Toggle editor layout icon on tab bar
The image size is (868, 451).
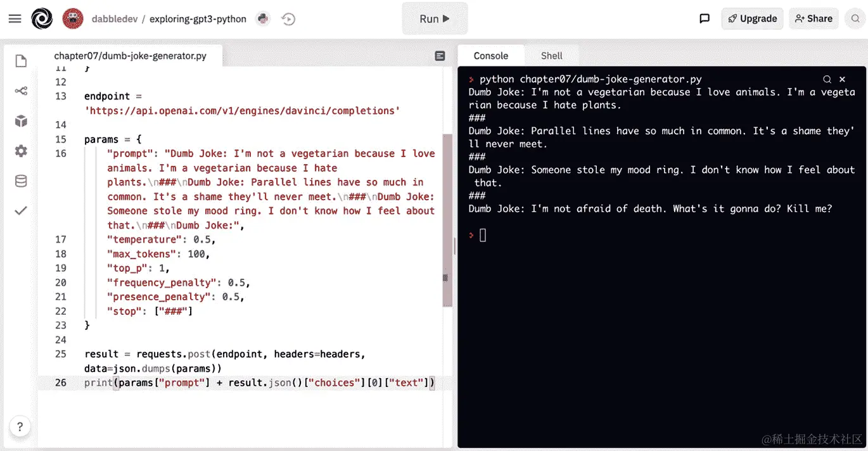[x=440, y=56]
